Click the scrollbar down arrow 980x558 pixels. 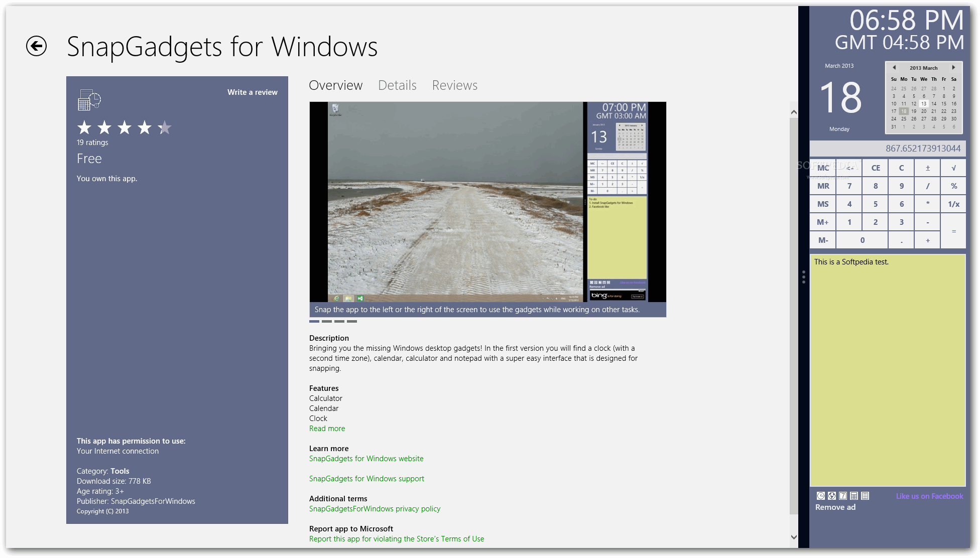tap(794, 537)
